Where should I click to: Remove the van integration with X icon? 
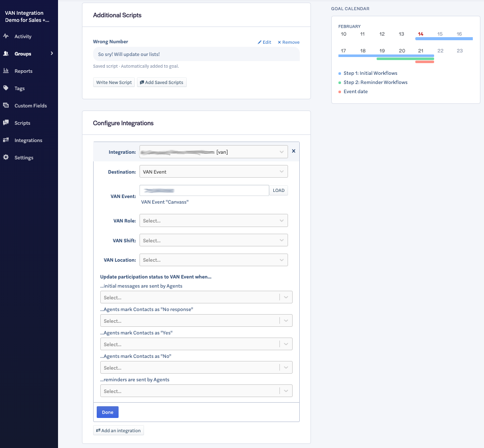pos(294,151)
